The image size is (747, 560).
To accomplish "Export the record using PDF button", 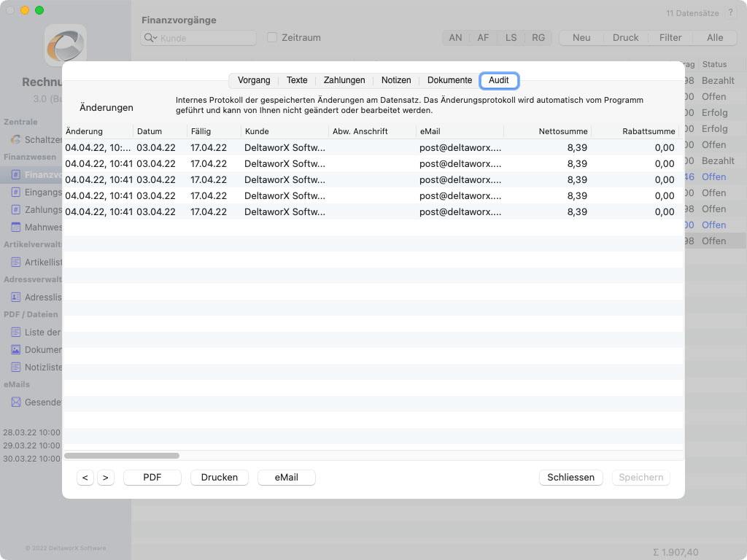I will pyautogui.click(x=152, y=478).
